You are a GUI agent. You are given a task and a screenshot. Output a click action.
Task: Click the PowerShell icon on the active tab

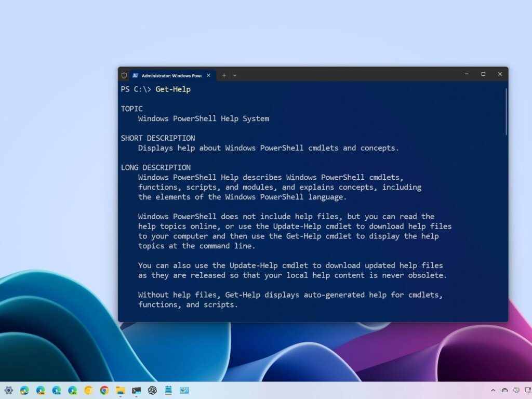136,75
